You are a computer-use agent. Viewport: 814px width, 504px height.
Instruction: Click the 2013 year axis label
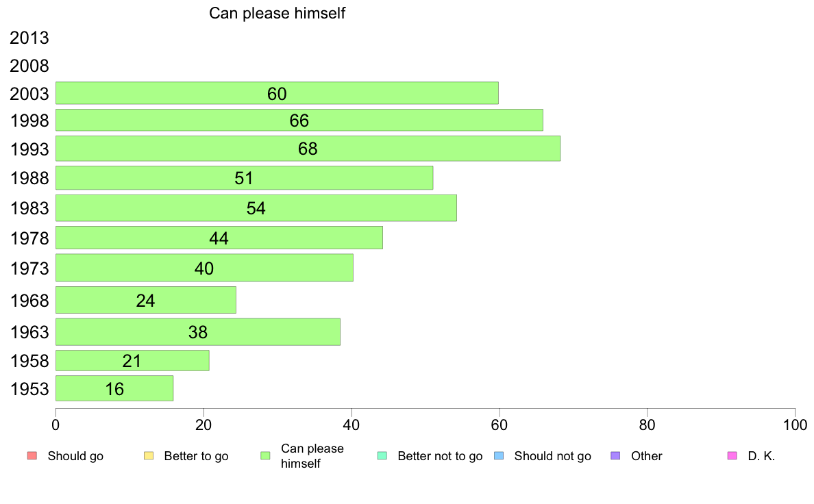pos(29,38)
